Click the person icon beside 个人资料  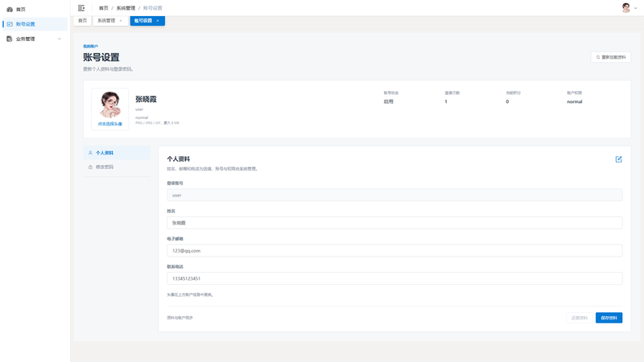pyautogui.click(x=90, y=153)
